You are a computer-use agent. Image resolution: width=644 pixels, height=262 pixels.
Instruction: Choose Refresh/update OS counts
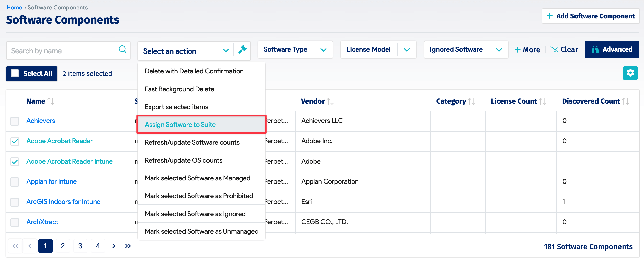[x=201, y=160]
